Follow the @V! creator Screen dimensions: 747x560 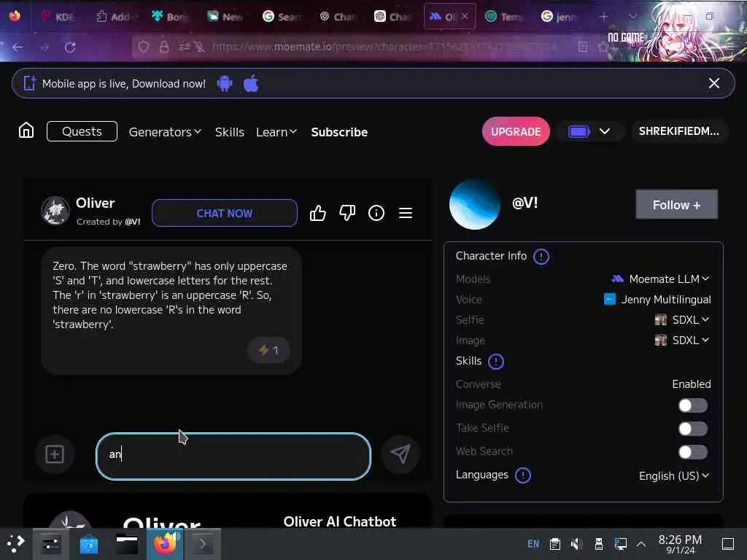[676, 205]
